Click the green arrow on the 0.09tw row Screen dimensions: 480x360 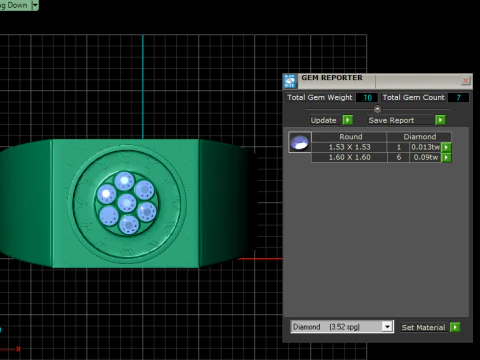pos(446,157)
